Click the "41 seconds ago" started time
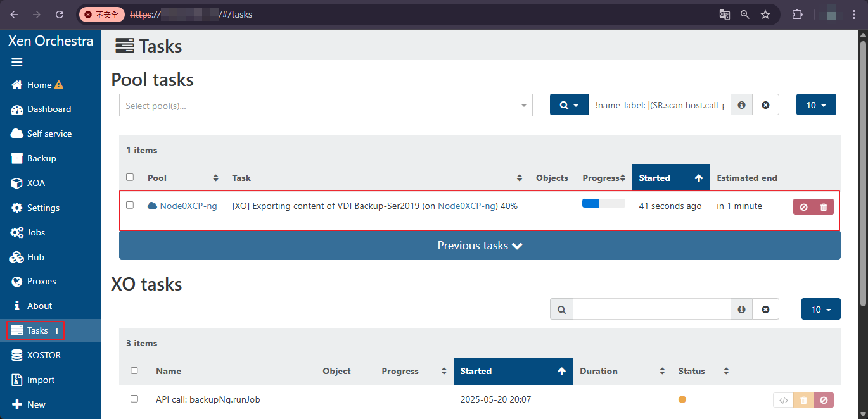The image size is (868, 419). [x=670, y=206]
